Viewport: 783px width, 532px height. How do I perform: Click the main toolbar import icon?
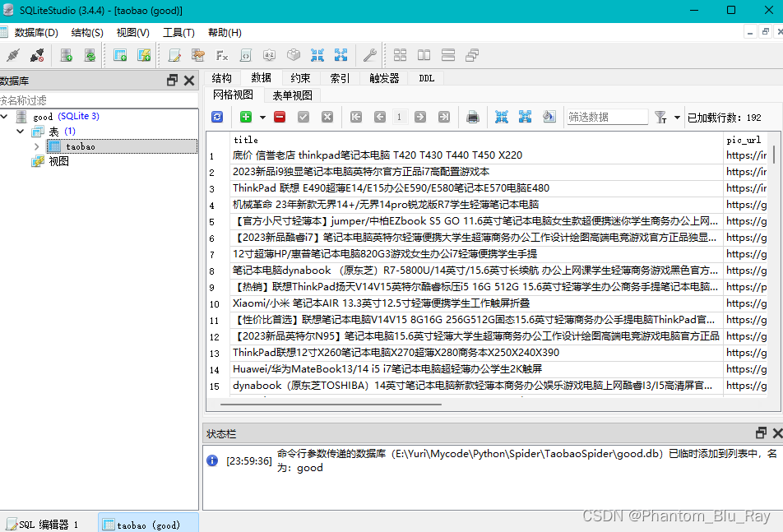click(x=317, y=55)
